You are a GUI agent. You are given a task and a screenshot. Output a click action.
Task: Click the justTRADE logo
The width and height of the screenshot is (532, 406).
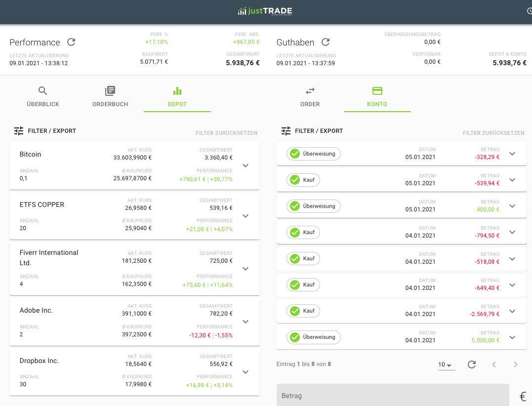[265, 11]
